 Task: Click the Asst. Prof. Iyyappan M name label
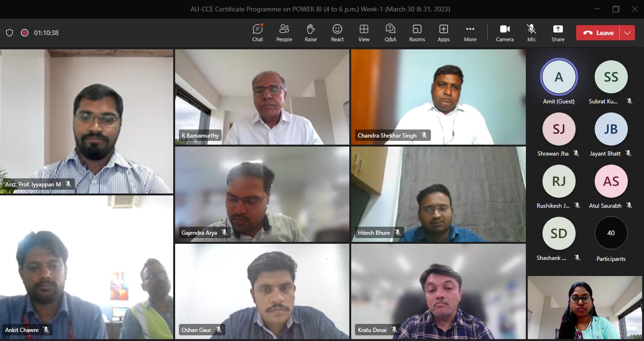(x=33, y=184)
